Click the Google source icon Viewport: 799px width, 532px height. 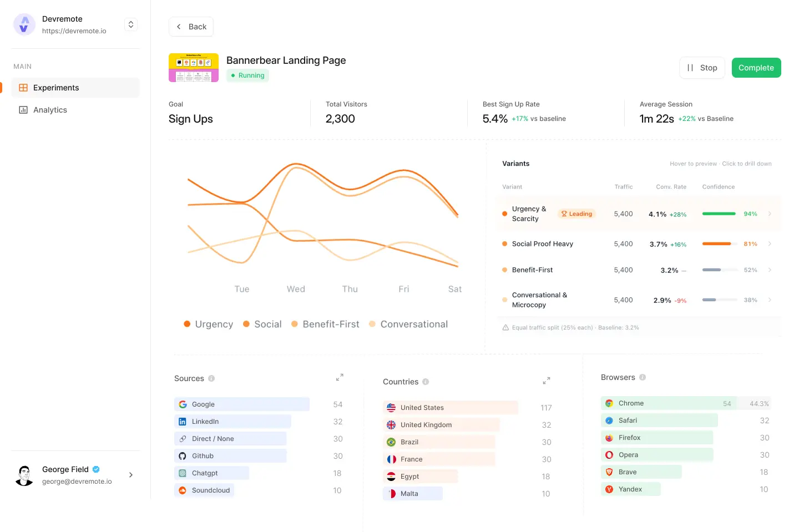point(183,404)
